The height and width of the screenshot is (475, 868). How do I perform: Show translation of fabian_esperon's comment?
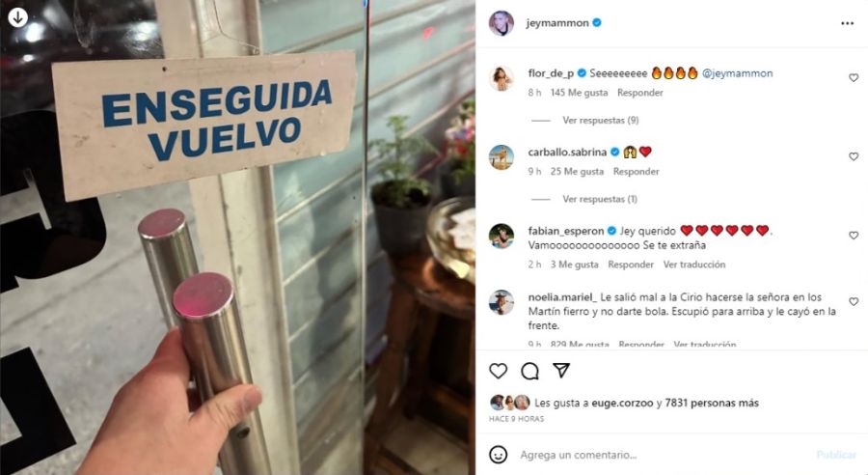pyautogui.click(x=694, y=265)
